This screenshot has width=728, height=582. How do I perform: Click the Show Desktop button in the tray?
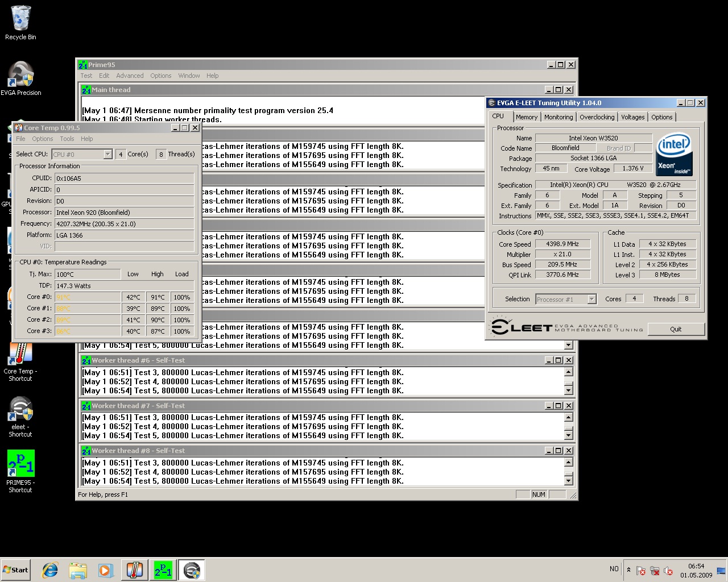click(722, 570)
